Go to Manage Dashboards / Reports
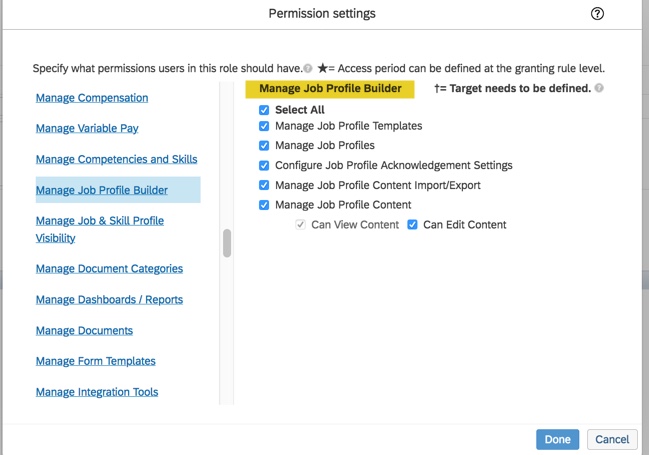Screen dimensions: 649x455 (x=109, y=300)
